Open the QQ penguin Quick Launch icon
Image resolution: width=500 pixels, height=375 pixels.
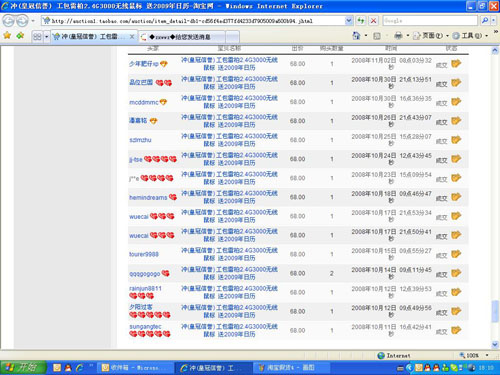68,368
